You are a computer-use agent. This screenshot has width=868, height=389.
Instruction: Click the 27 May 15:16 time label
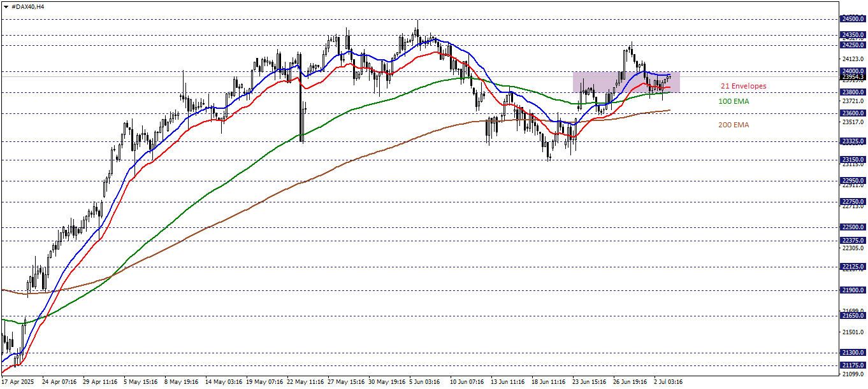[345, 382]
